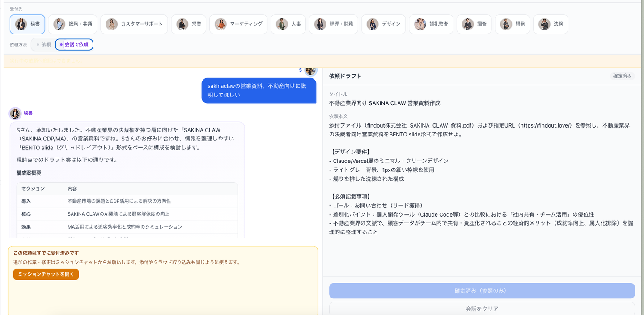The width and height of the screenshot is (644, 315).
Task: Choose カスタマーサポート as the recipient
Action: click(134, 24)
